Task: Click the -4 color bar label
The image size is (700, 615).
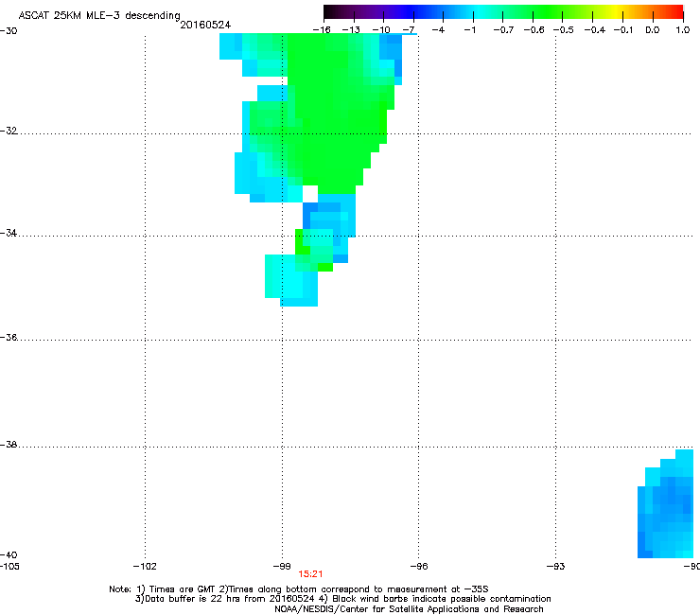Action: click(438, 30)
